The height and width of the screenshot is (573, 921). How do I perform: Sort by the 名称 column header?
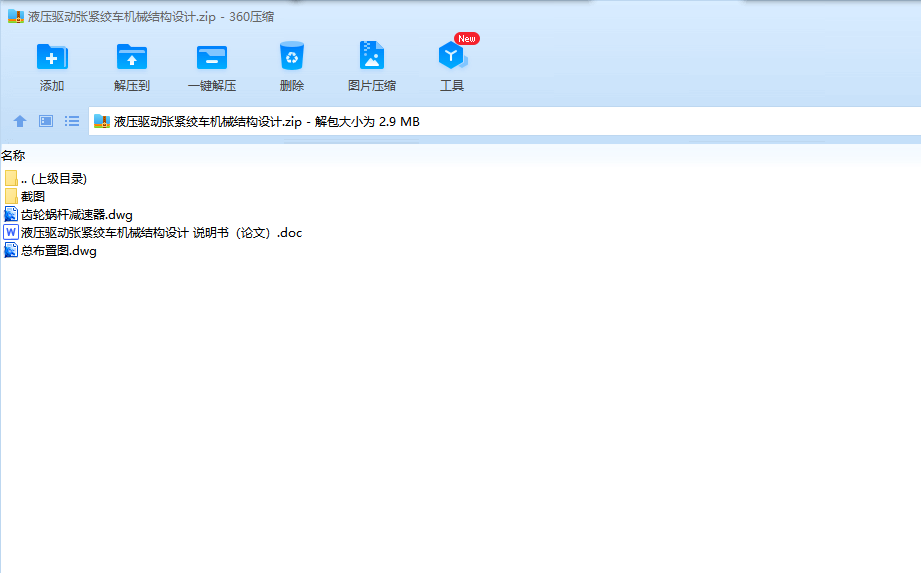[x=13, y=156]
